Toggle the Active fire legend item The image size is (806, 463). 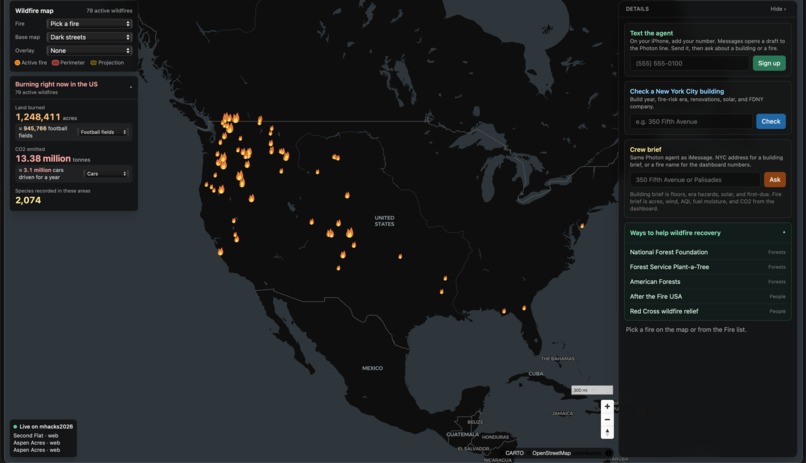coord(31,63)
